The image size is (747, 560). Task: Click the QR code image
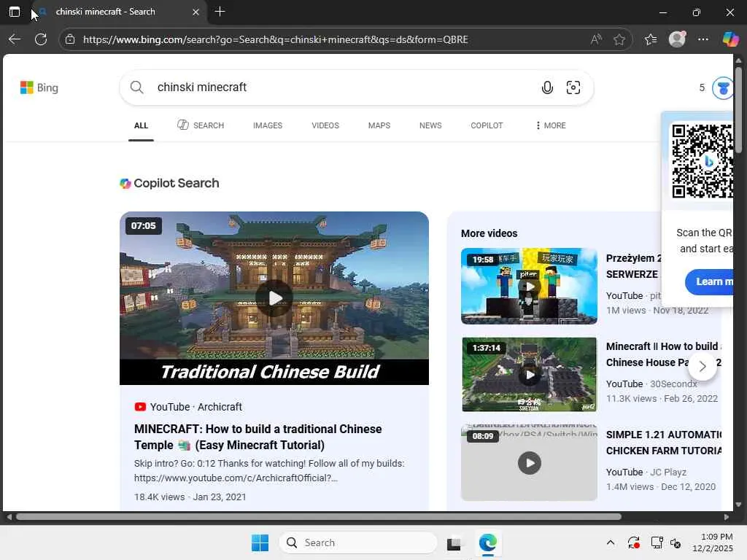pyautogui.click(x=703, y=161)
